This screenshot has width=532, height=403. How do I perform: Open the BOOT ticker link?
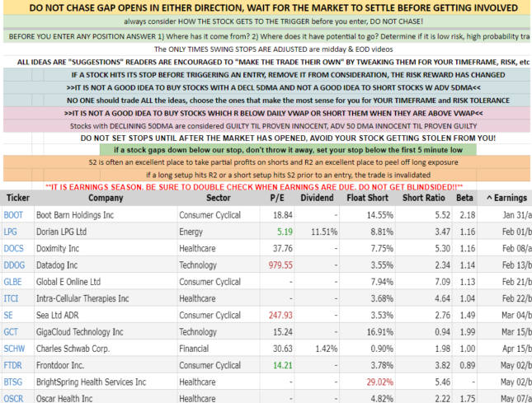pos(13,215)
